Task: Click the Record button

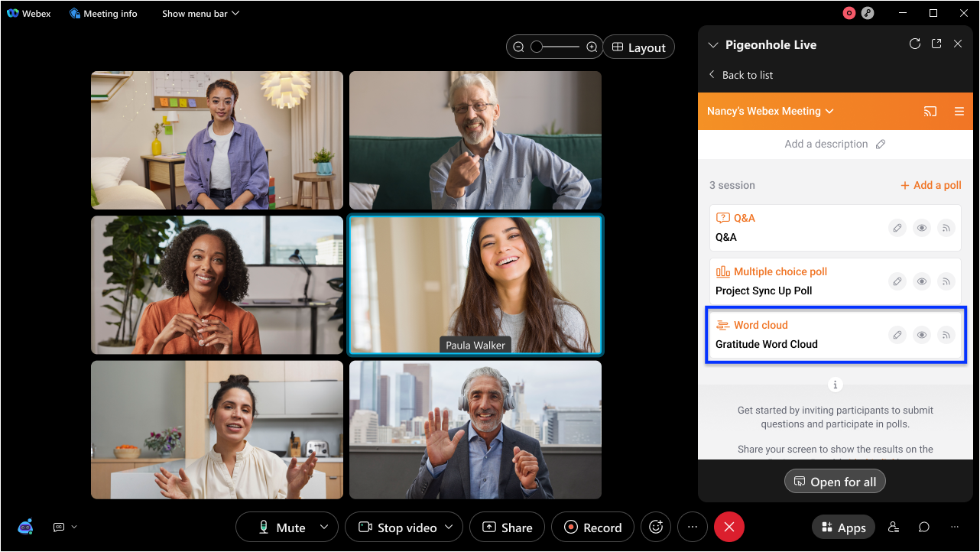Action: (x=592, y=528)
